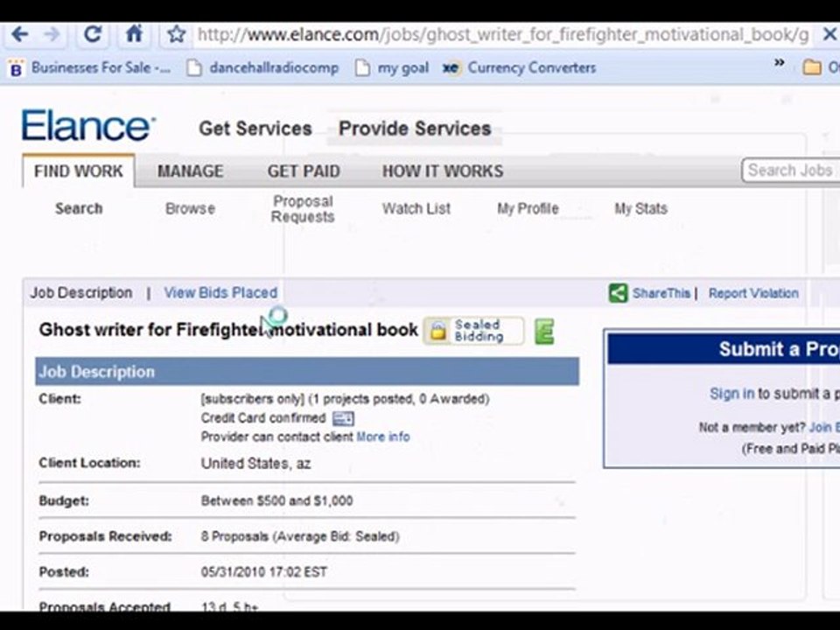Click Sign in link
This screenshot has height=630, width=840.
pos(731,393)
